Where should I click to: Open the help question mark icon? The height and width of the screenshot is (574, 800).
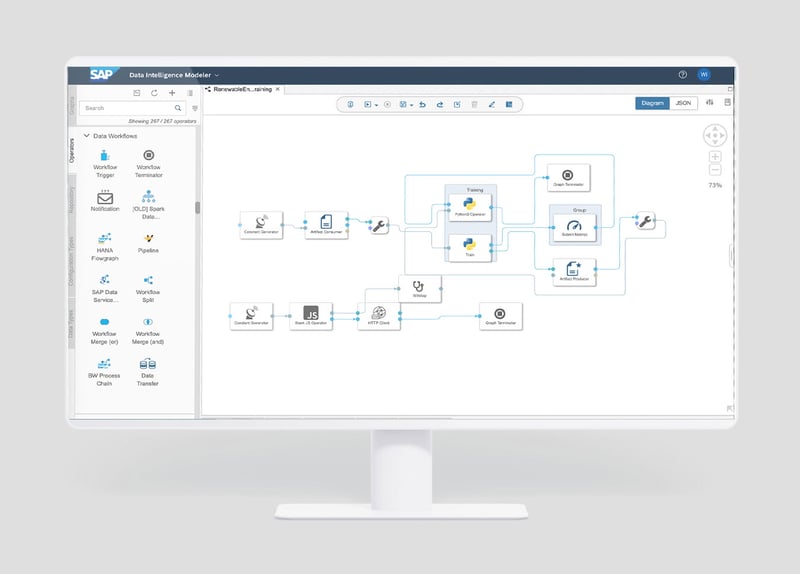pos(683,74)
